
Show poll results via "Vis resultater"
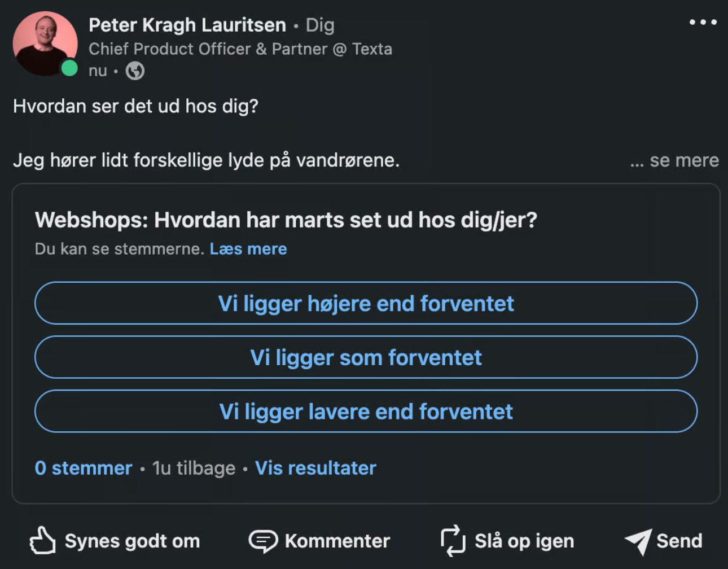315,468
